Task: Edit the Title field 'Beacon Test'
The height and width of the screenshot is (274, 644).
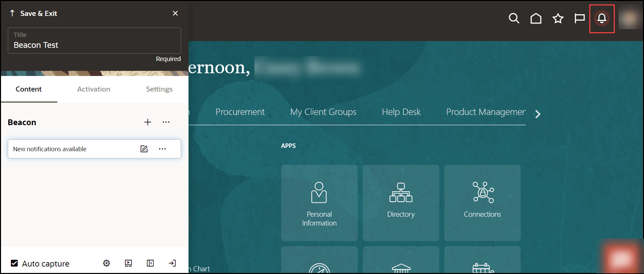Action: click(x=94, y=40)
